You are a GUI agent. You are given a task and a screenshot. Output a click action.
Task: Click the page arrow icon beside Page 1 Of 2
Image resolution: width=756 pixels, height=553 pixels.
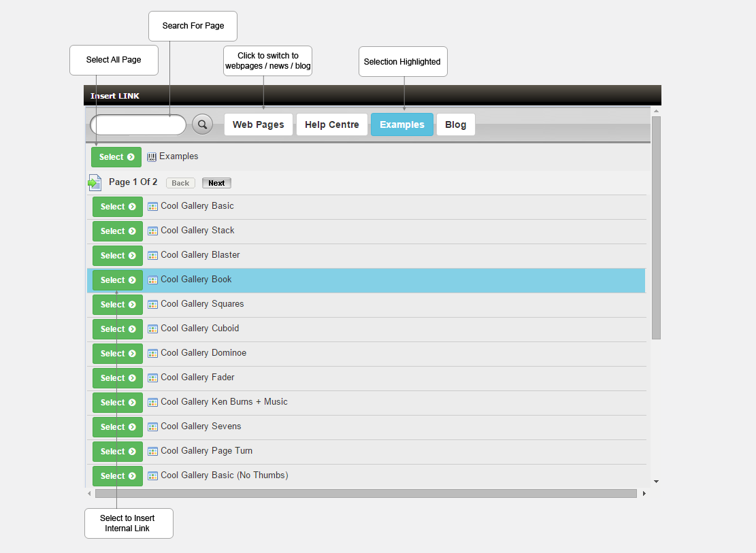pyautogui.click(x=95, y=183)
